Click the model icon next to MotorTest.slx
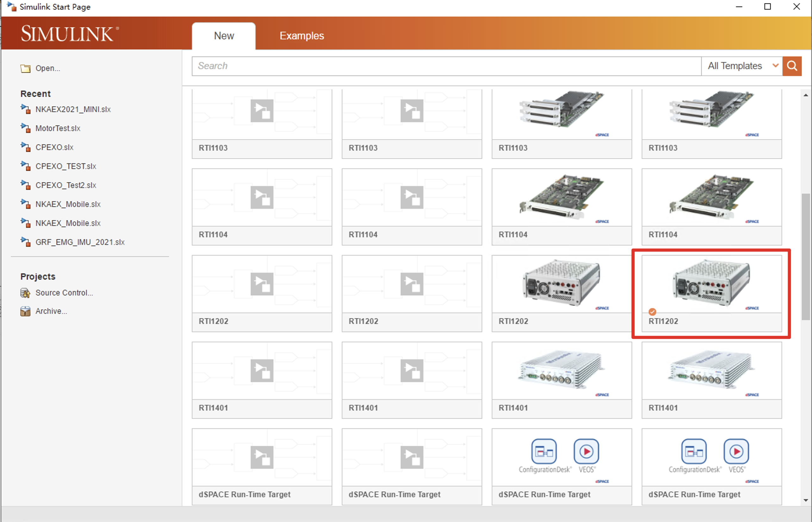812x522 pixels. pos(25,128)
